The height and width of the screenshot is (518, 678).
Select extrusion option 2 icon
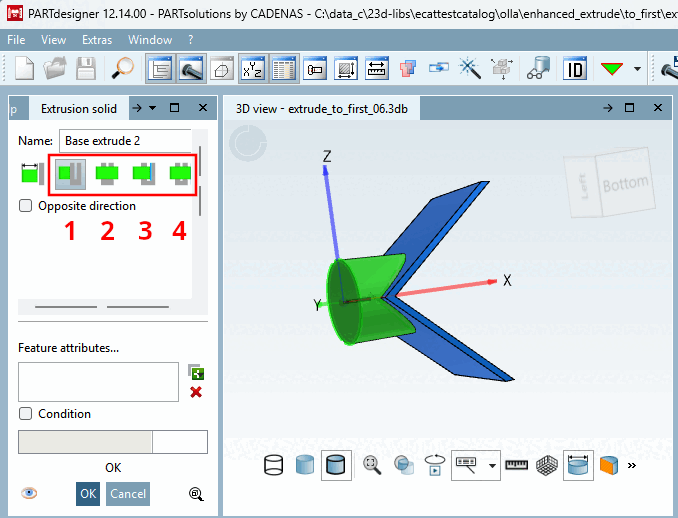coord(107,174)
